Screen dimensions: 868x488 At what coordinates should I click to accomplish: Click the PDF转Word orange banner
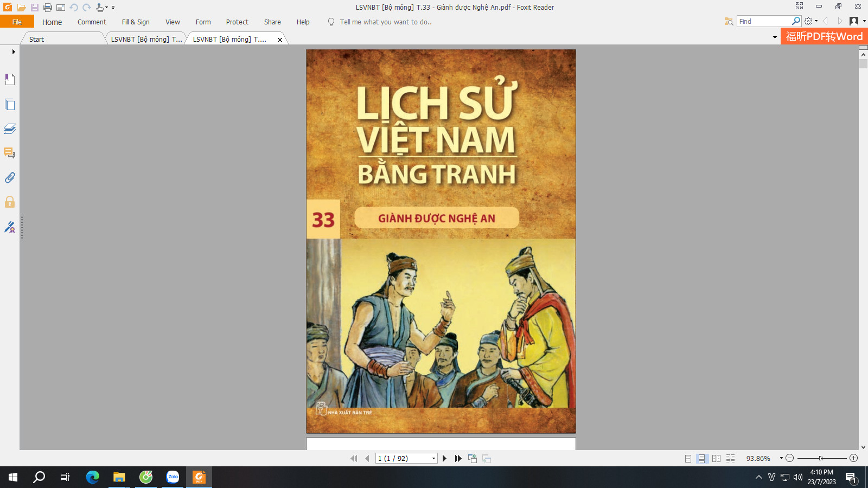(x=824, y=36)
